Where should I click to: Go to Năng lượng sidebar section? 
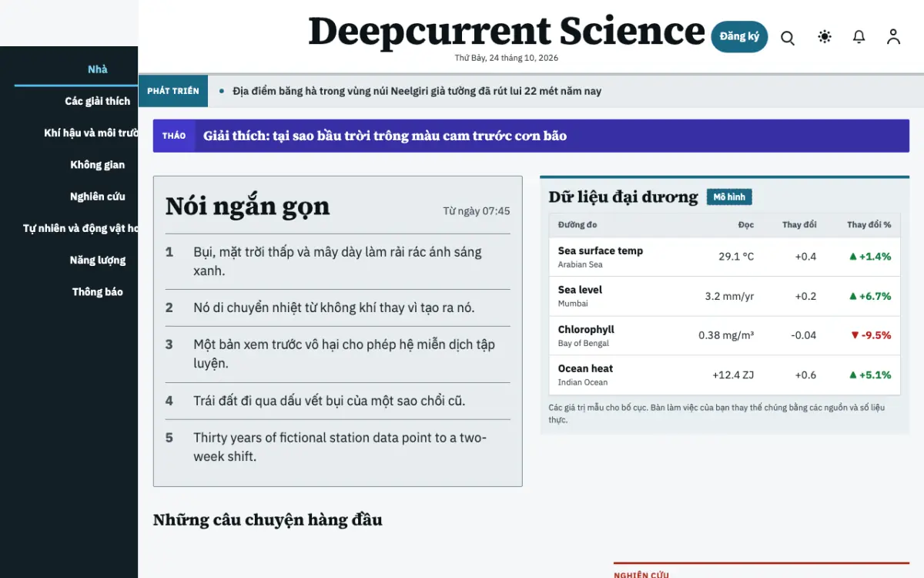[x=98, y=260]
